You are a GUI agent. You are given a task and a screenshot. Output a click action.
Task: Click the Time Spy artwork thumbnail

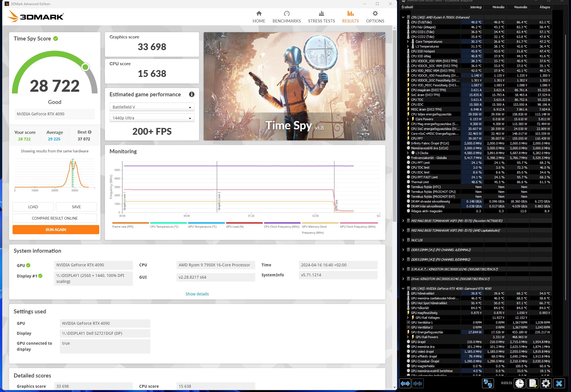pyautogui.click(x=294, y=86)
